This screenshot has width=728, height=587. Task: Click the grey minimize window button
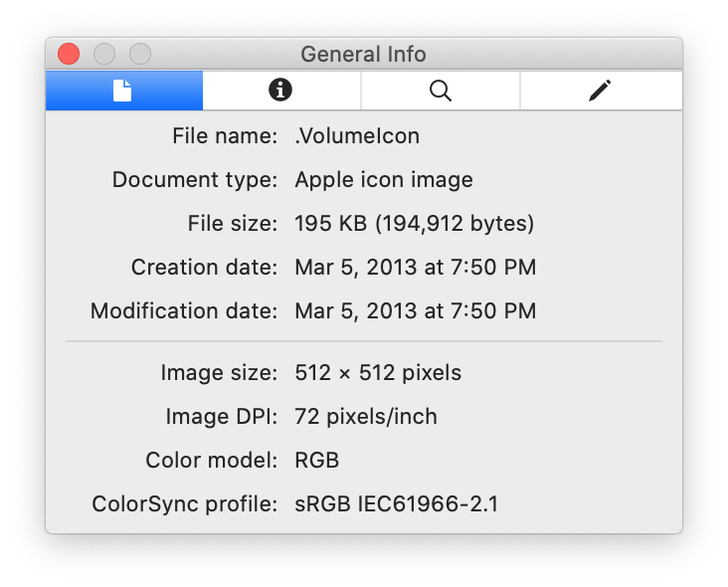click(104, 55)
